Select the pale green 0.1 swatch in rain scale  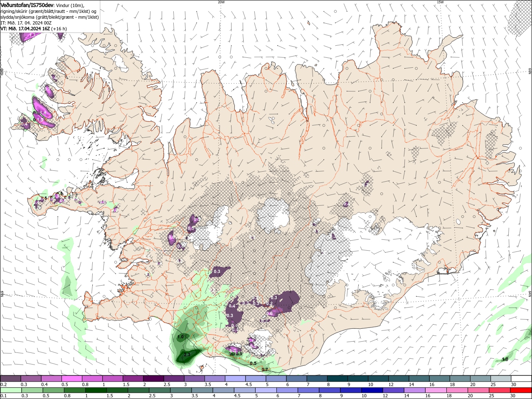coord(11,390)
